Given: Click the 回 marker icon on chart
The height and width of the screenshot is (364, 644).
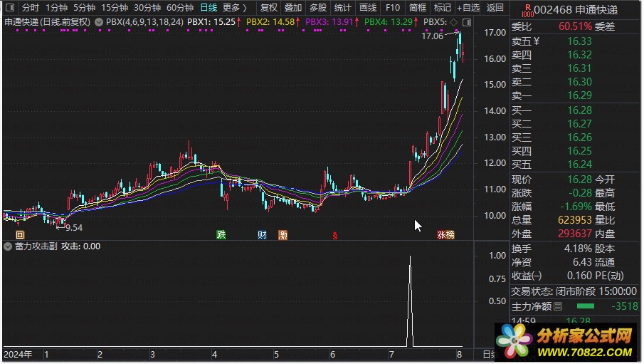Looking at the screenshot, I should tap(20, 235).
